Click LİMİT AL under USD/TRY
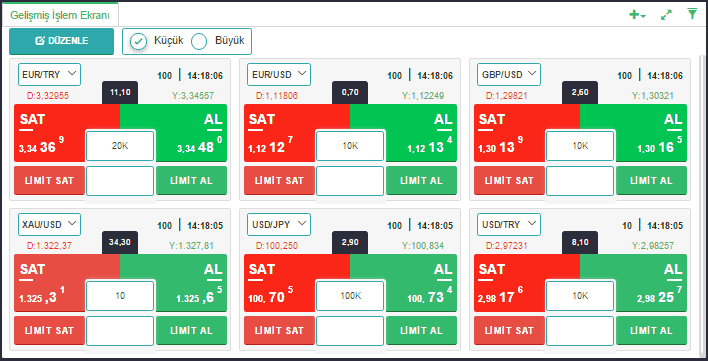The image size is (708, 361). (652, 330)
